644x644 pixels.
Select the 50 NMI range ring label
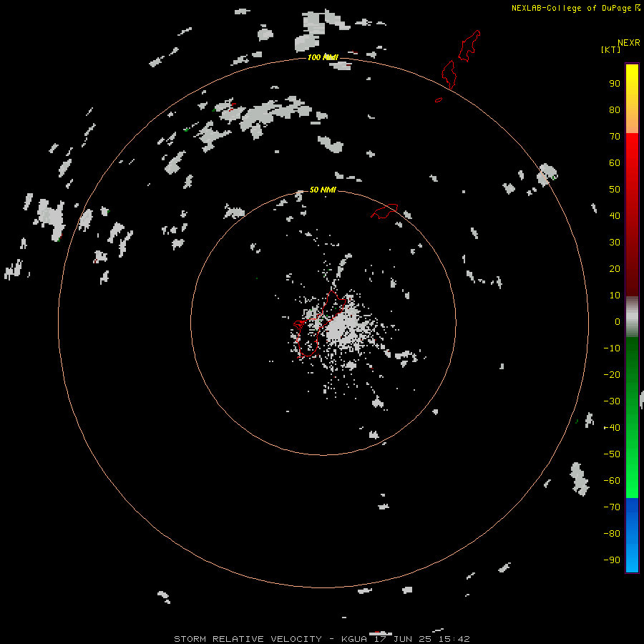click(323, 190)
